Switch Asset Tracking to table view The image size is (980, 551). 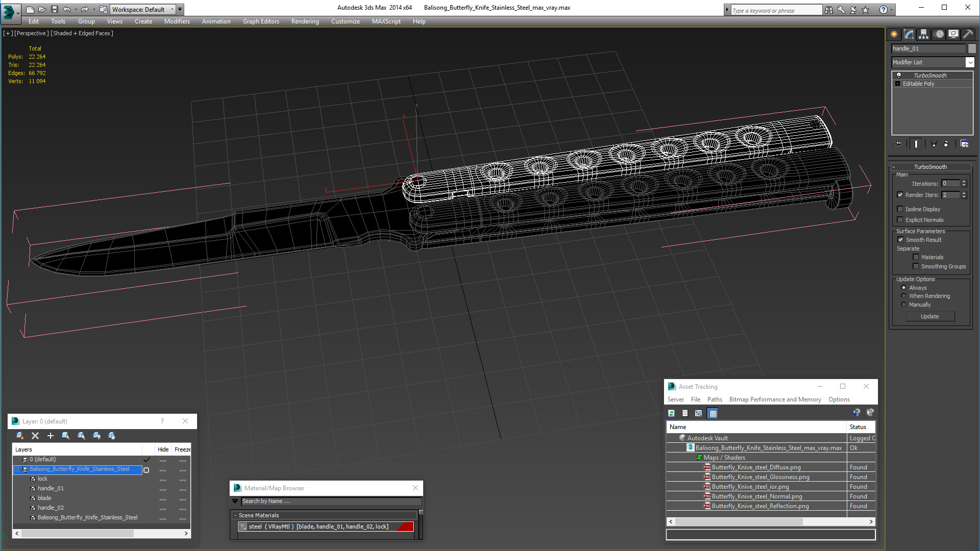pyautogui.click(x=713, y=413)
